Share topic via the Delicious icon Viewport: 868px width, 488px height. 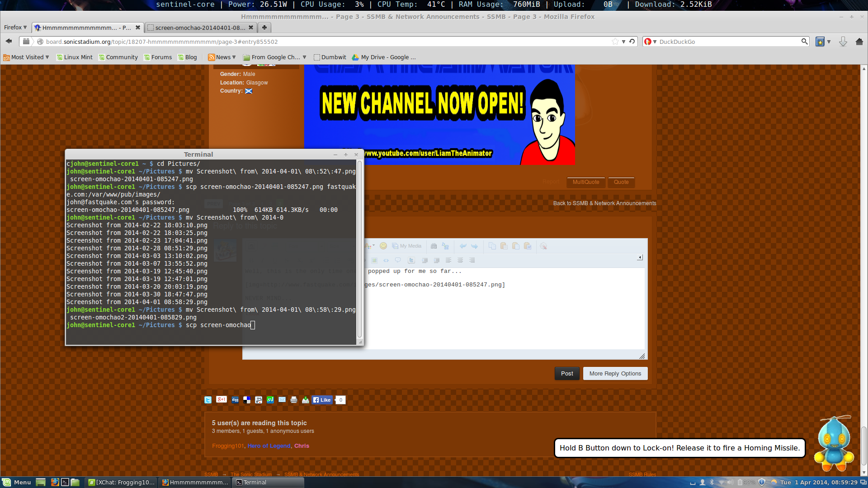click(247, 400)
